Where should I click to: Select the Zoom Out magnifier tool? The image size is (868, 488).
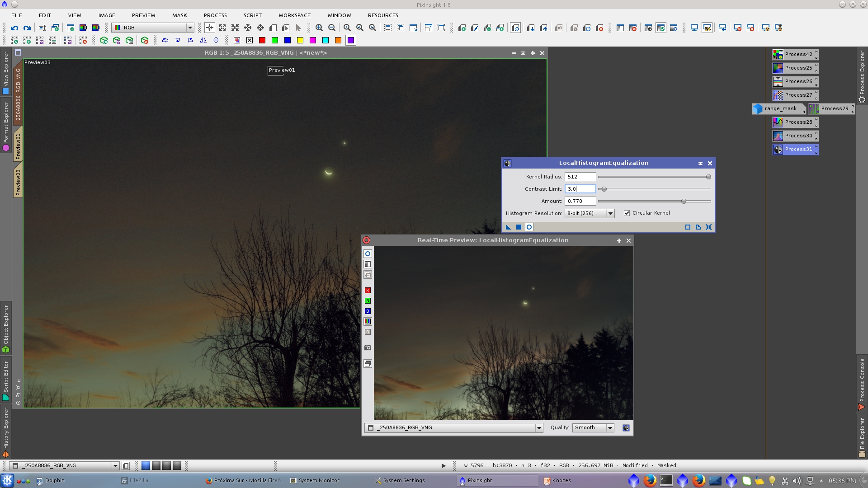tap(332, 28)
